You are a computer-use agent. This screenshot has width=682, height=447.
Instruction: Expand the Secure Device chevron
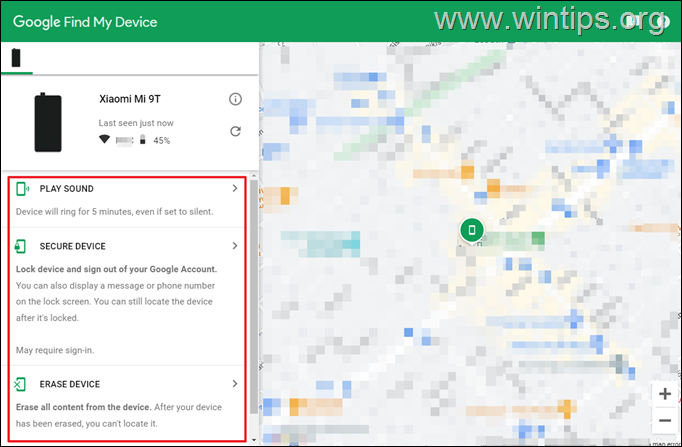point(235,246)
